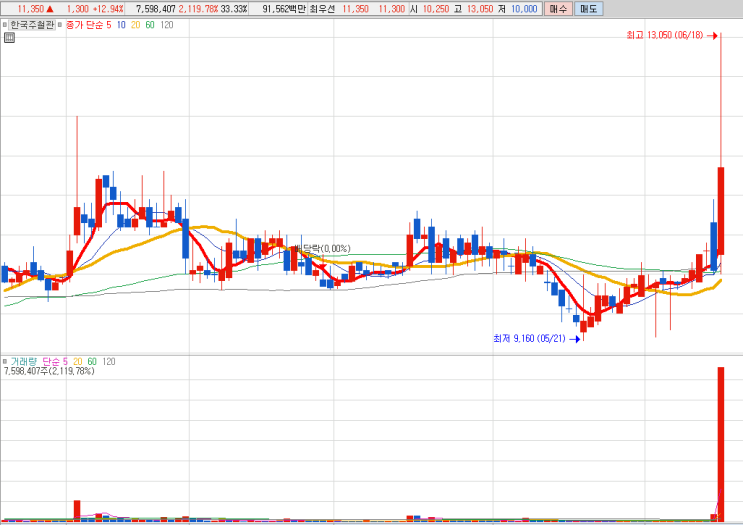Select the 60-day price moving average label
This screenshot has height=525, width=743.
coord(150,25)
